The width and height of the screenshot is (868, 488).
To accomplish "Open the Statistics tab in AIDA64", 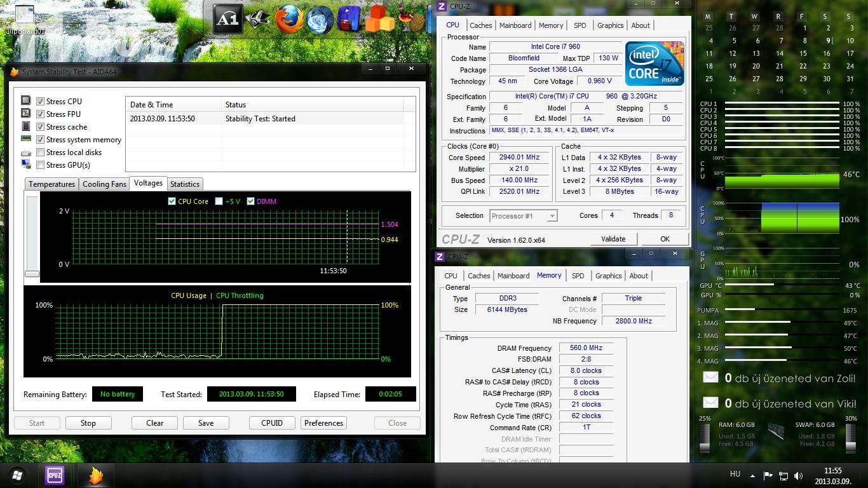I will [x=185, y=184].
